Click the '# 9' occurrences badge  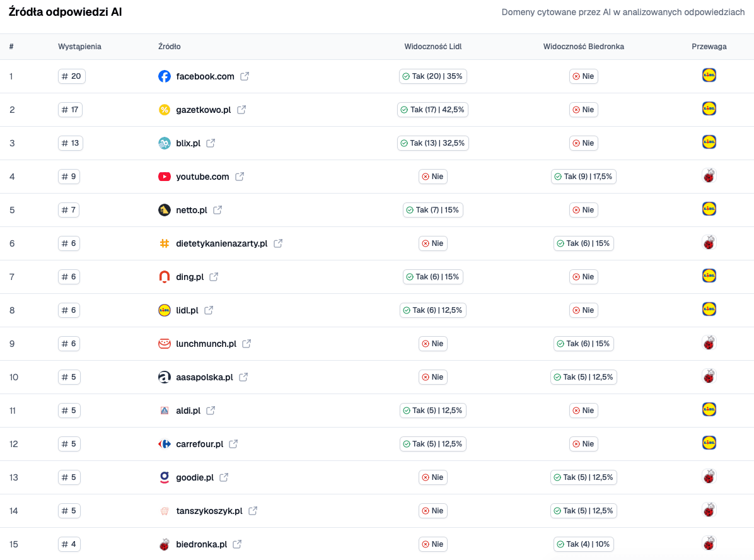point(69,177)
